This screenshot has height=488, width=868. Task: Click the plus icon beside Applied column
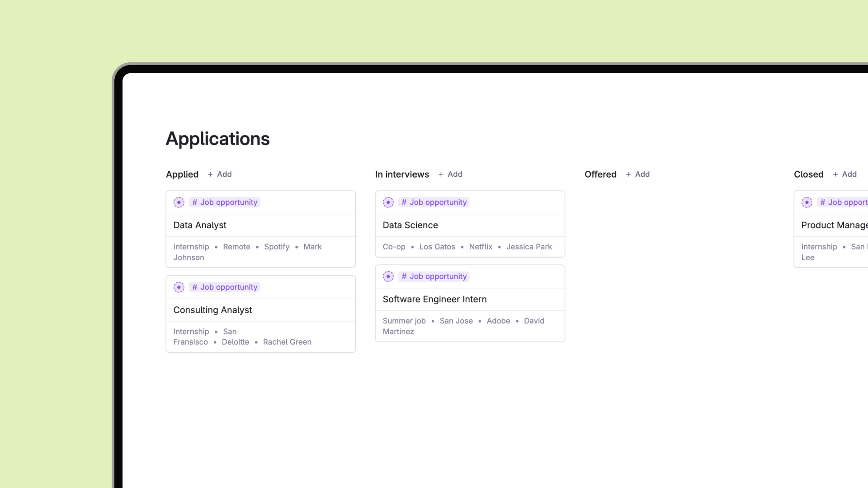210,174
